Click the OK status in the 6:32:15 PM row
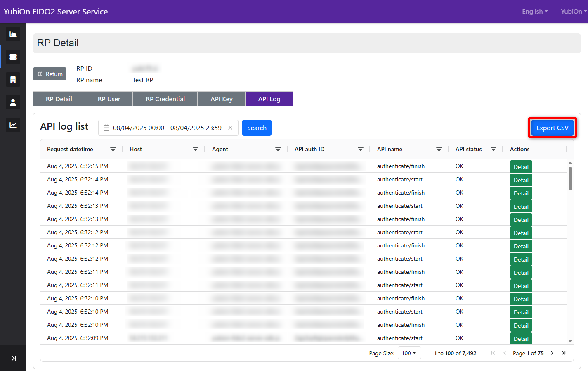This screenshot has width=588, height=371. [x=459, y=166]
